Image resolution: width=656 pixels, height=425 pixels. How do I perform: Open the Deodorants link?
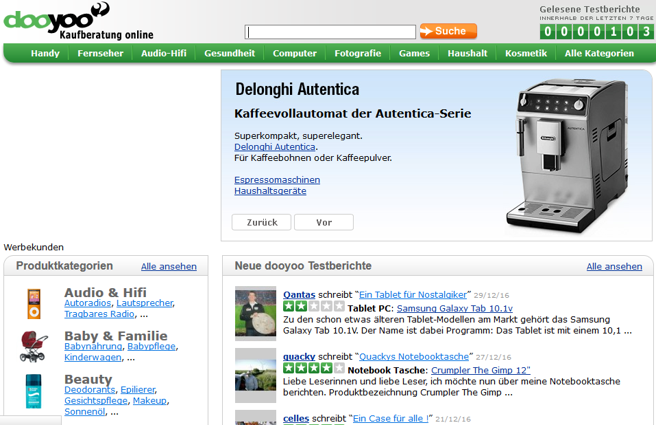point(90,389)
